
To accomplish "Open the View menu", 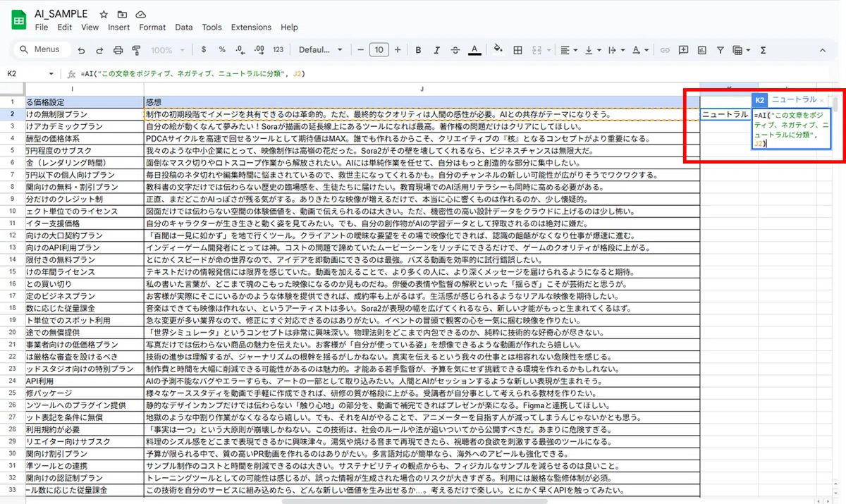I will pyautogui.click(x=90, y=27).
